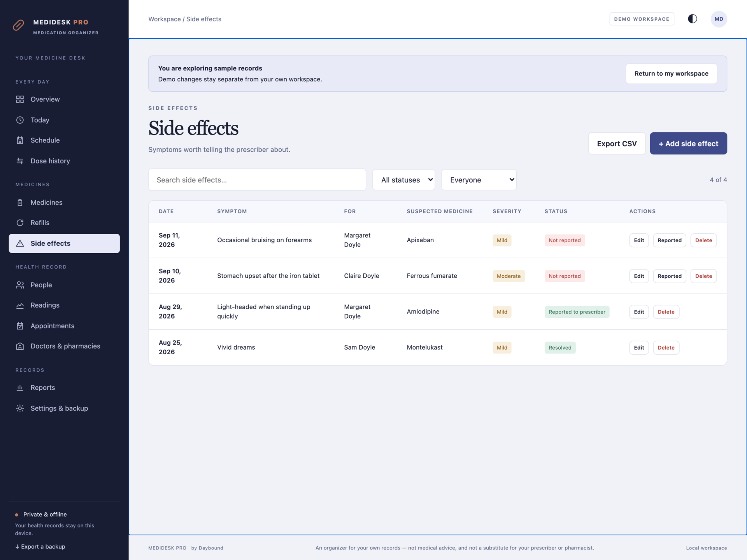
Task: Click the MediDesk Pro paperclip logo icon
Action: click(18, 25)
